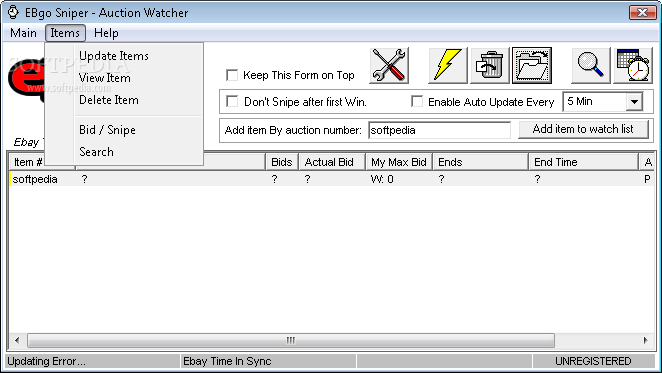Click the scroll right arrow
This screenshot has height=373, width=662.
[646, 340]
